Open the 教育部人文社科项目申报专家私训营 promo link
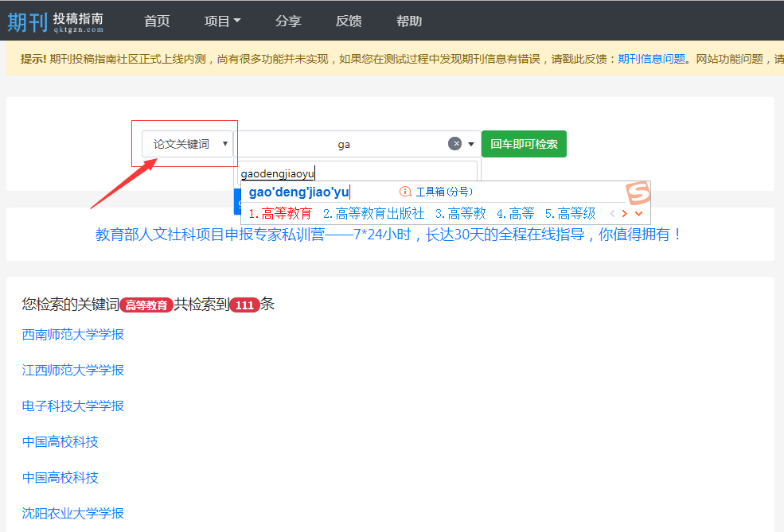784x532 pixels. pyautogui.click(x=388, y=234)
